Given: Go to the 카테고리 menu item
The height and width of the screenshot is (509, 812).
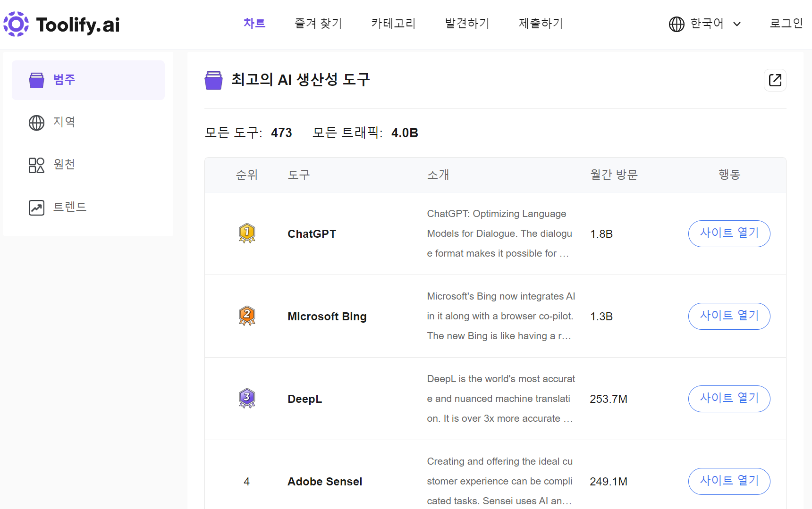Looking at the screenshot, I should [x=393, y=23].
